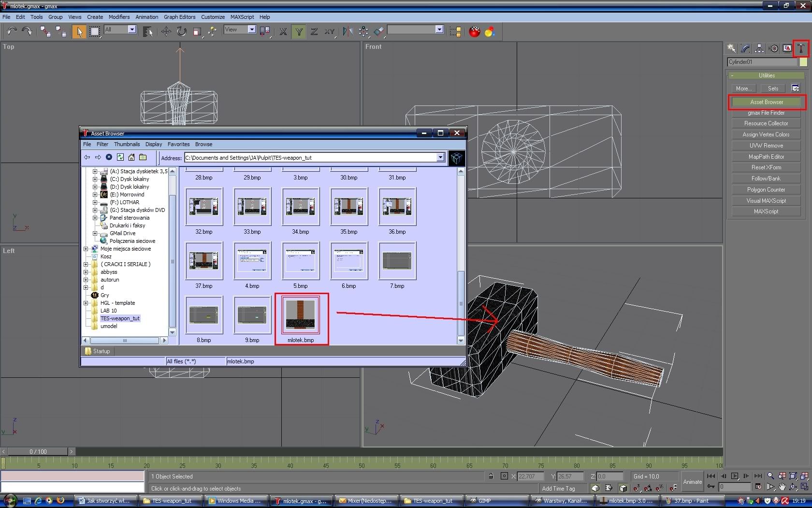The width and height of the screenshot is (812, 508).
Task: Select the mlotek.bmp thumbnail
Action: pos(301,314)
